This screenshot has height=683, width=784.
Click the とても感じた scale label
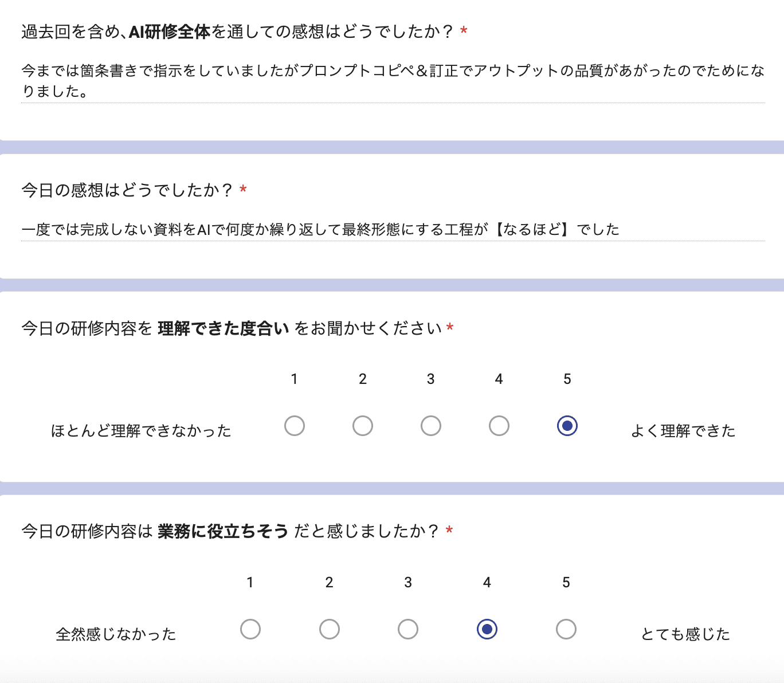684,634
